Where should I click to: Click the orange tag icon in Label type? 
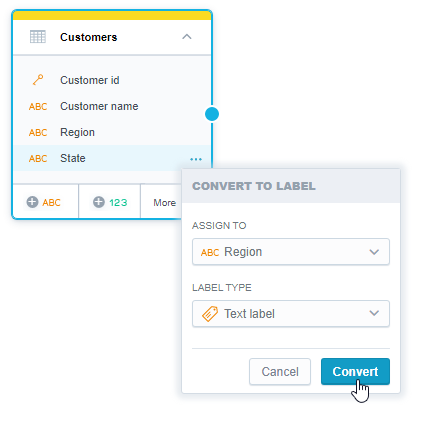210,314
